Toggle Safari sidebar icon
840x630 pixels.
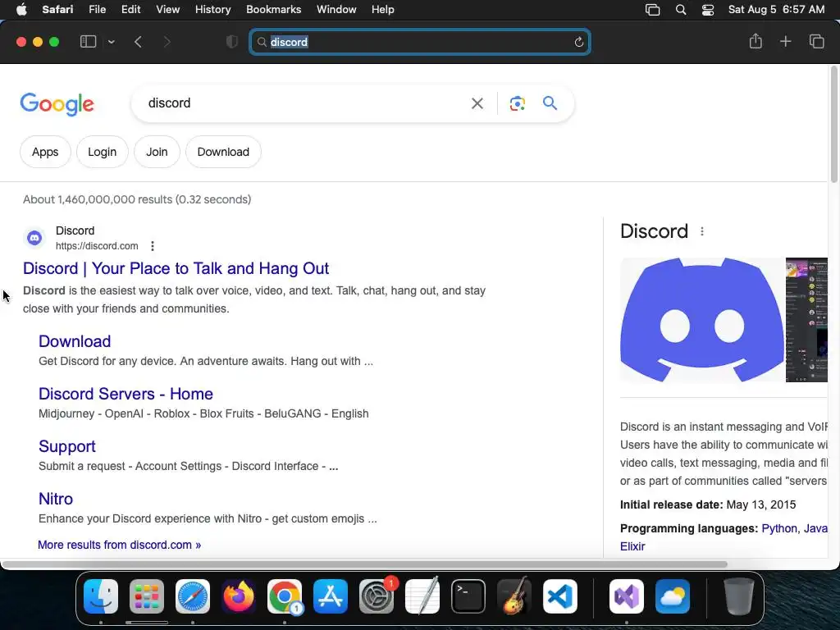pyautogui.click(x=88, y=42)
